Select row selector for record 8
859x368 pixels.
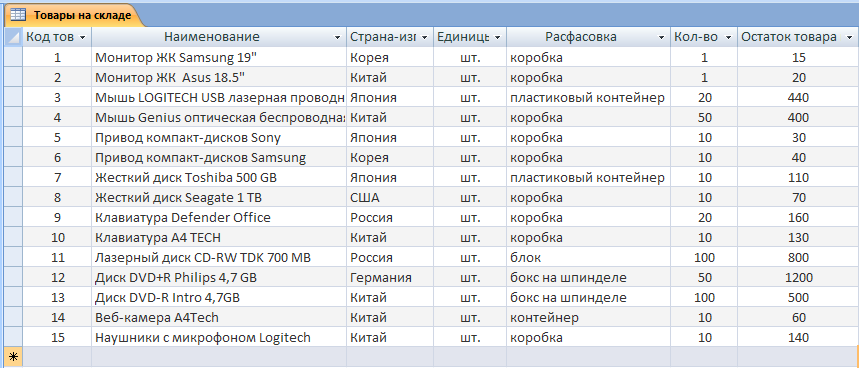tap(13, 198)
